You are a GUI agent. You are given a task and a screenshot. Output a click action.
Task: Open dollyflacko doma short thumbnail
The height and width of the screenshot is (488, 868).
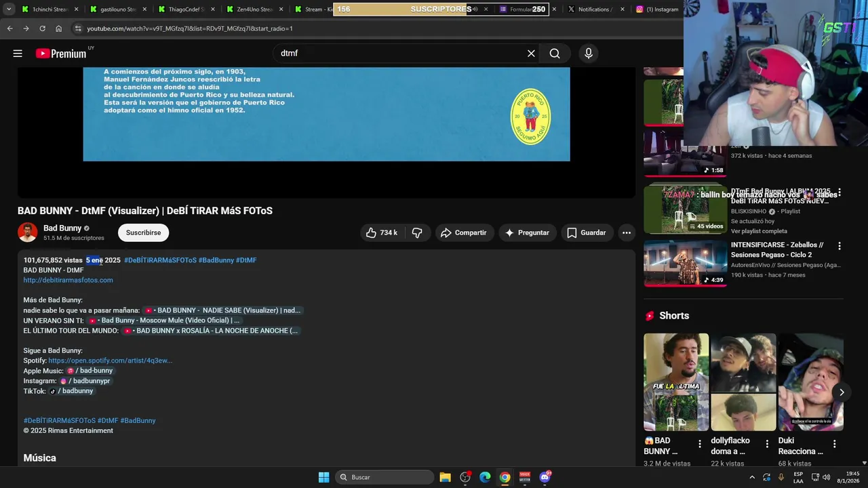tap(743, 382)
